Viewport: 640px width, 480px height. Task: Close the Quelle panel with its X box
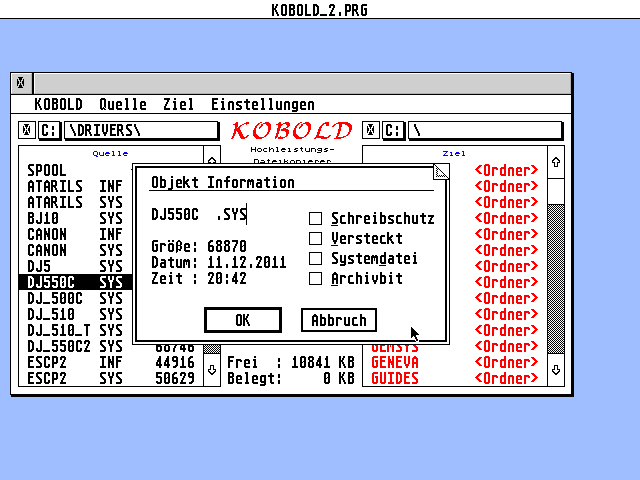pos(27,131)
